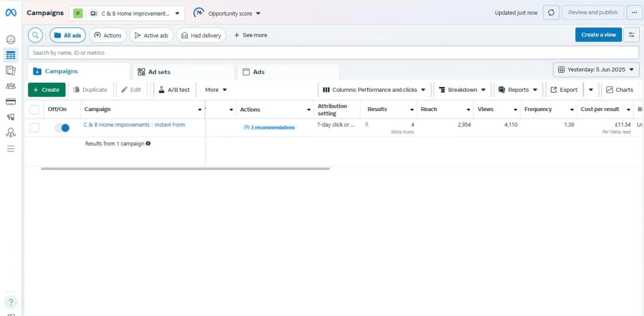Open C & B Home Improvements - Instant Form campaign
Image resolution: width=644 pixels, height=316 pixels.
[x=134, y=124]
